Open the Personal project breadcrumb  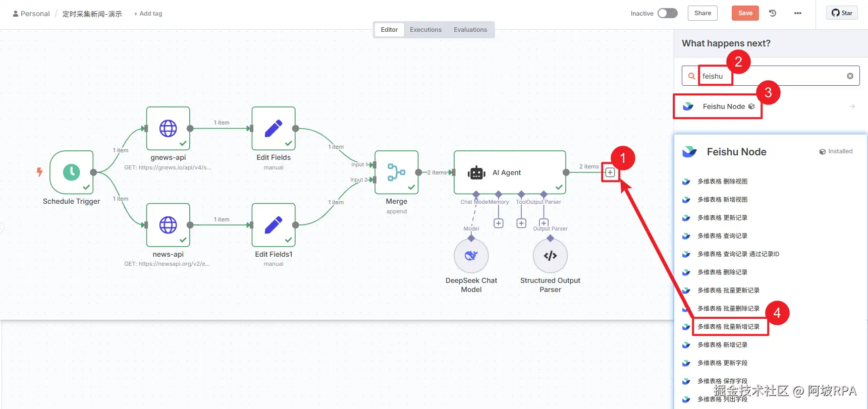click(x=31, y=14)
